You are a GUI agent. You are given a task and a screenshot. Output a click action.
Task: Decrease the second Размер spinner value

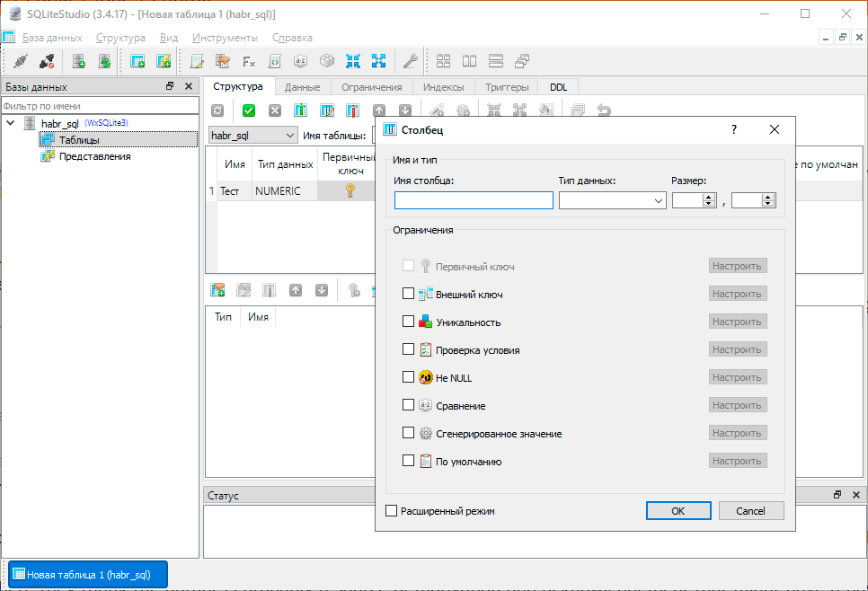coord(768,204)
